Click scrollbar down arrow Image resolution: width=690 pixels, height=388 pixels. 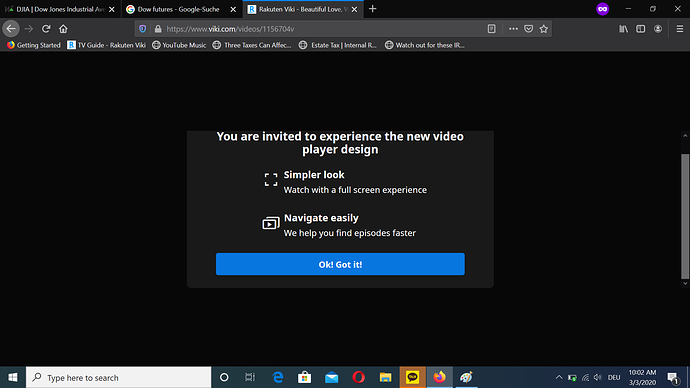[685, 284]
